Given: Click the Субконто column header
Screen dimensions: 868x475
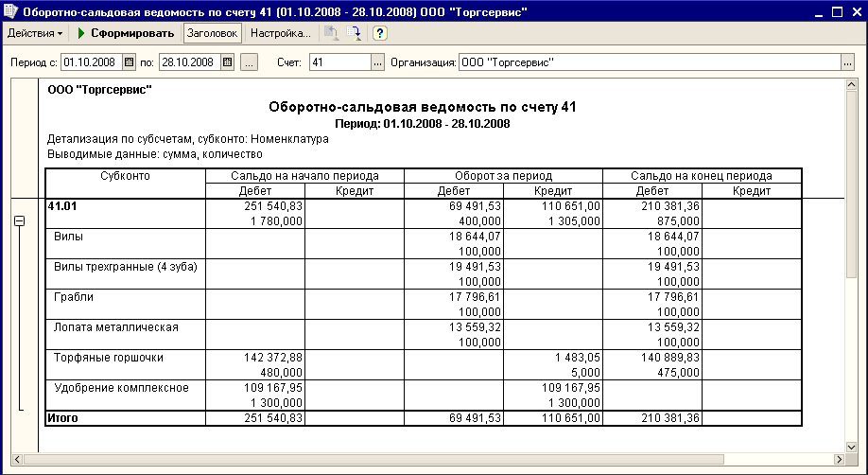Looking at the screenshot, I should pos(125,176).
